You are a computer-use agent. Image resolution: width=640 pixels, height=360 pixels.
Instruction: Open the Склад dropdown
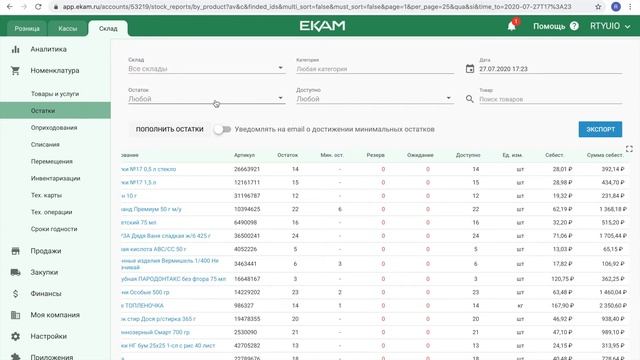(x=206, y=69)
